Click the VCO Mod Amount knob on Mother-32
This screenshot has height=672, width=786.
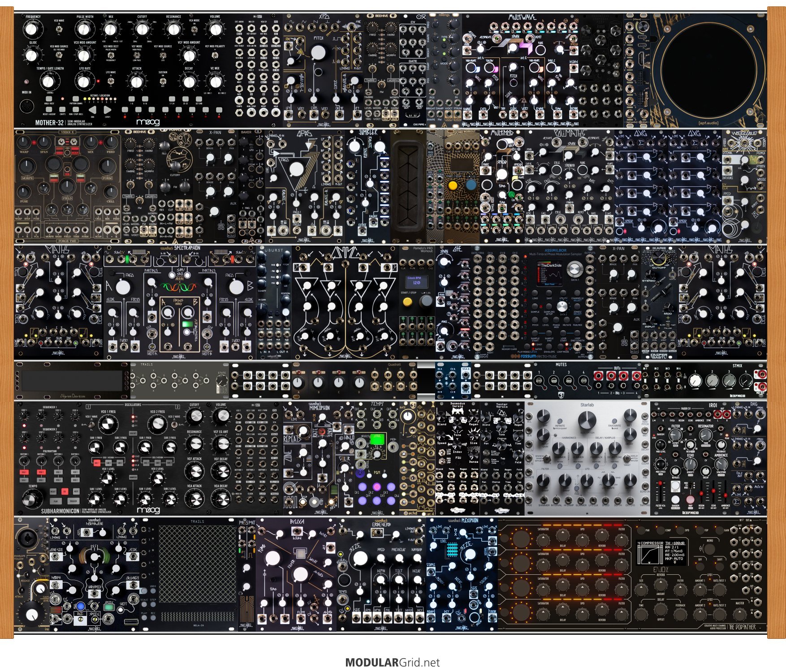(85, 56)
